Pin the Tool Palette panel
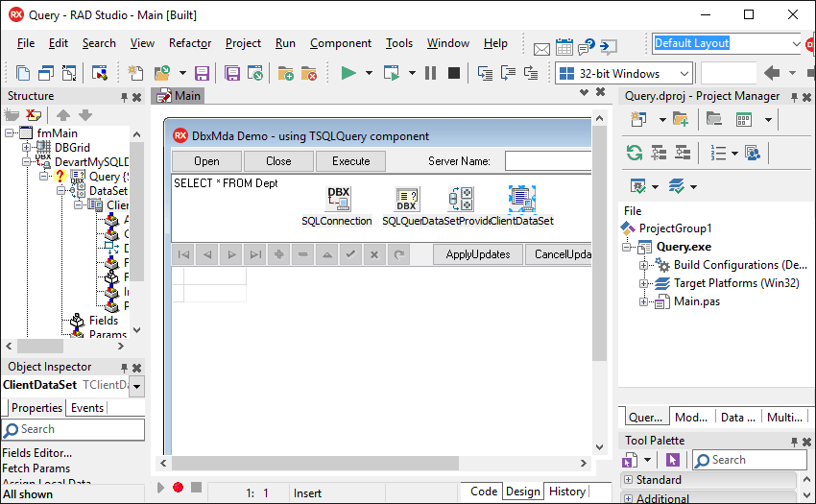This screenshot has height=504, width=816. pyautogui.click(x=794, y=442)
